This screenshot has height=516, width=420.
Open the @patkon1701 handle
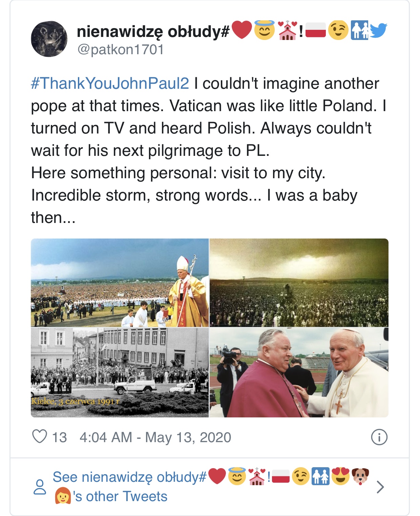pyautogui.click(x=121, y=49)
